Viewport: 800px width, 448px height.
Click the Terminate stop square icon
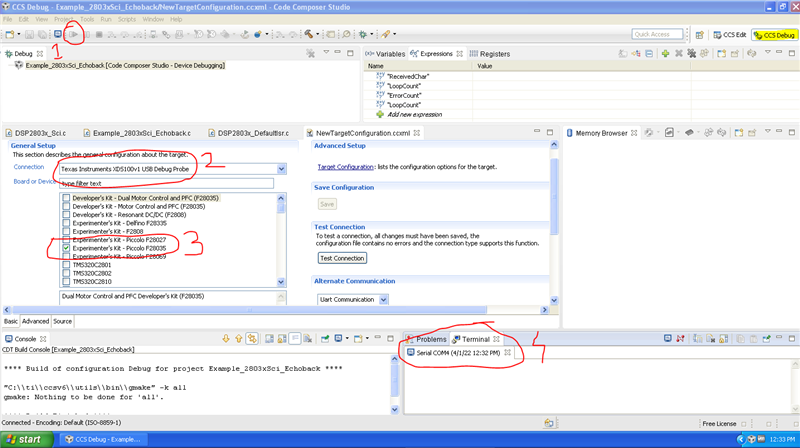coord(99,35)
